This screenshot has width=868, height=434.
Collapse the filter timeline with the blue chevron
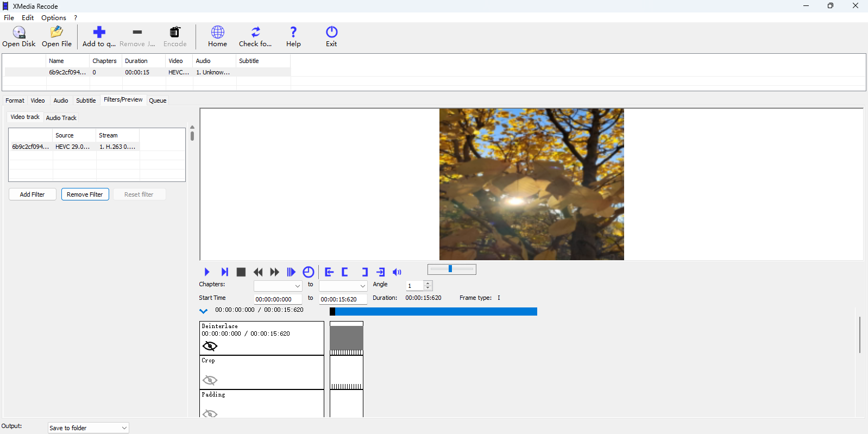point(203,311)
